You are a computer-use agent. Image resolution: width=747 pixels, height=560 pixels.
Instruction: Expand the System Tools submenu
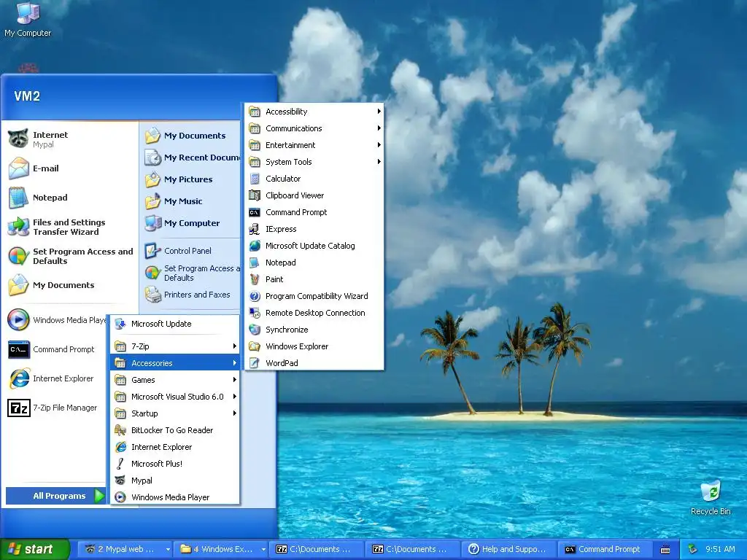[314, 162]
